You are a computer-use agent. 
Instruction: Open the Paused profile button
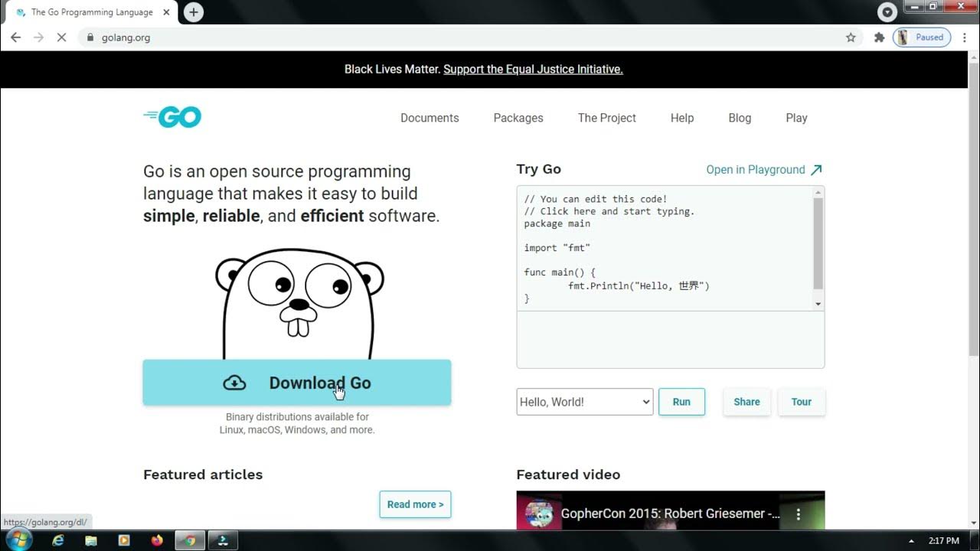click(x=922, y=37)
